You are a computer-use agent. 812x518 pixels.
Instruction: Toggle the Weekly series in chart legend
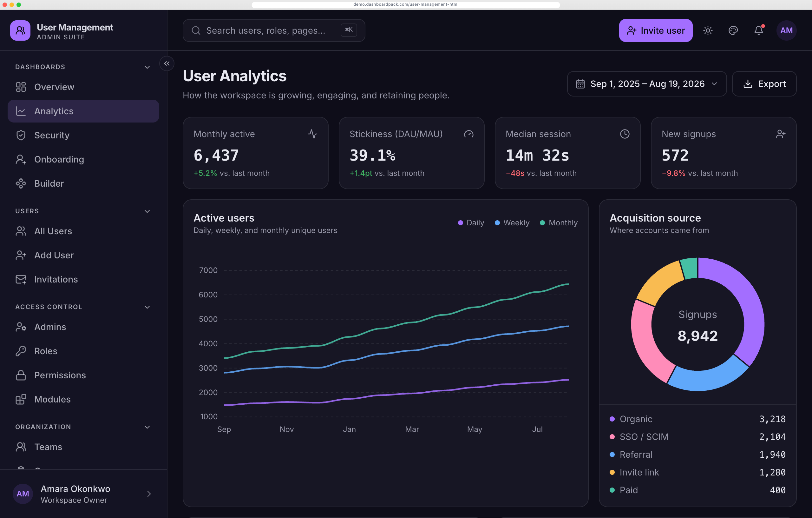[x=512, y=223]
